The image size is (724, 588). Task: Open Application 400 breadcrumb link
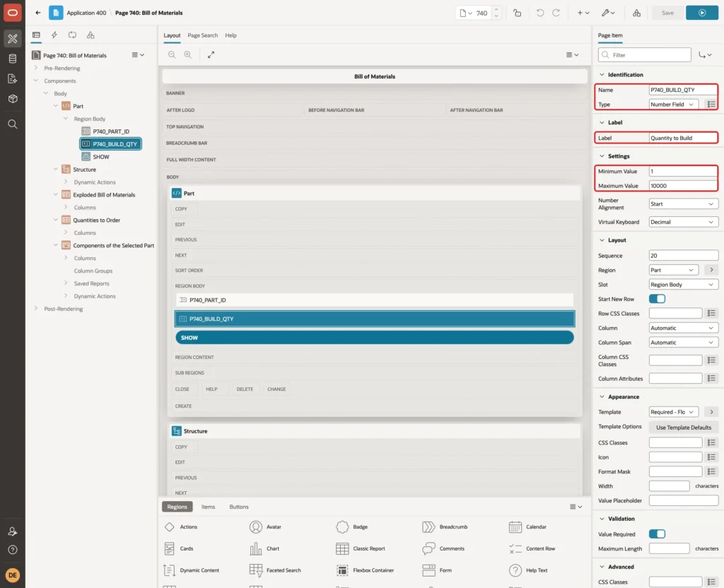tap(86, 13)
